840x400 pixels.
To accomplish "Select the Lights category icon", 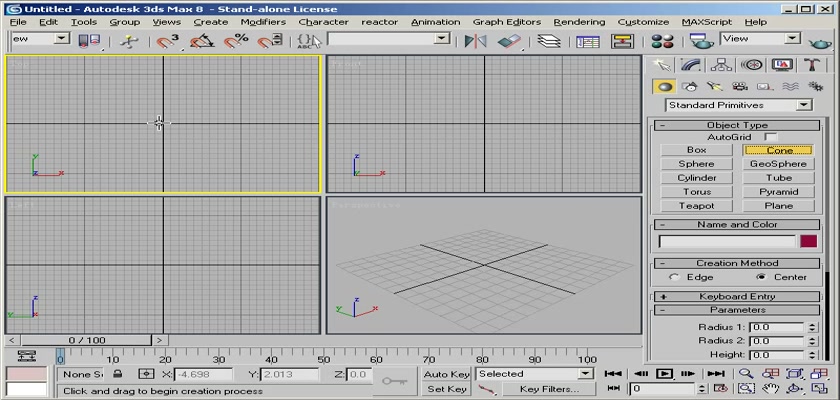I will (x=715, y=86).
